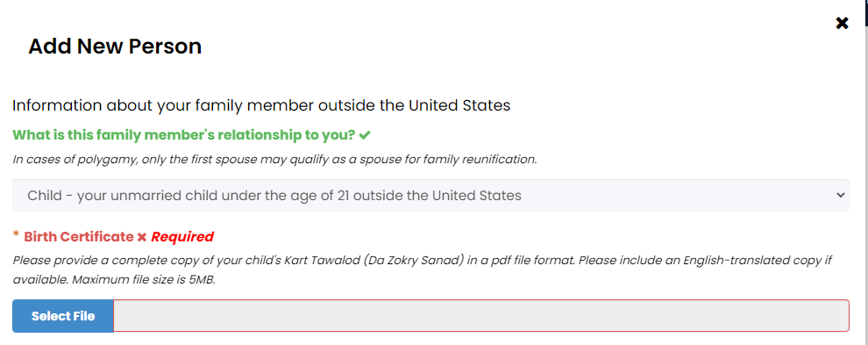Click the Select File button

click(63, 316)
